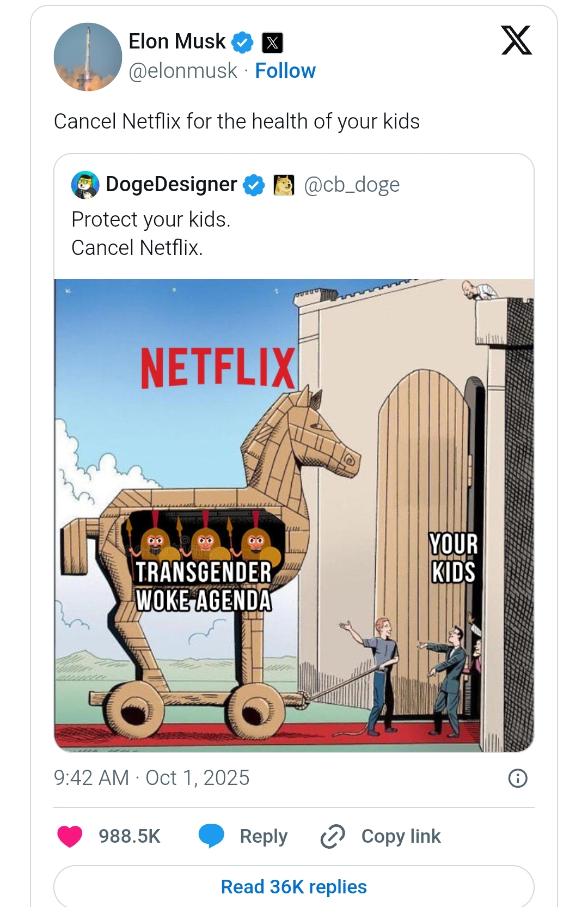Open DogeDesigner's avatar in quoted tweet

point(85,185)
